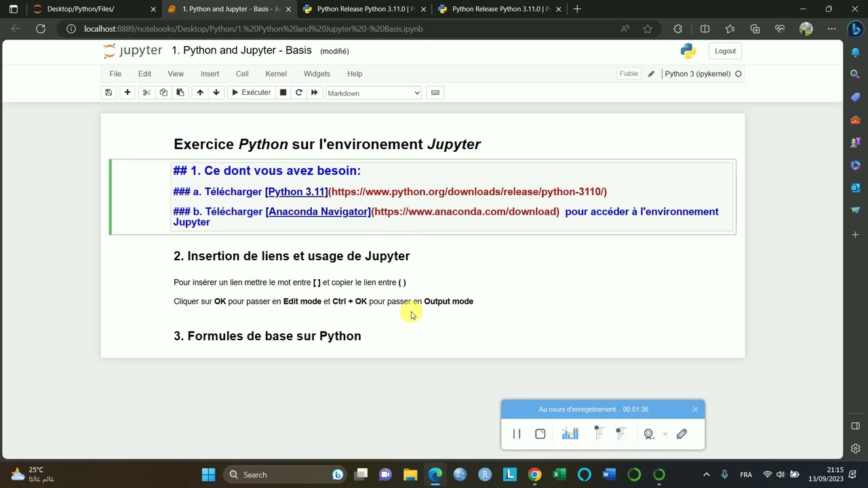Pause the screen recording
Screen dimensions: 868x488
517,434
